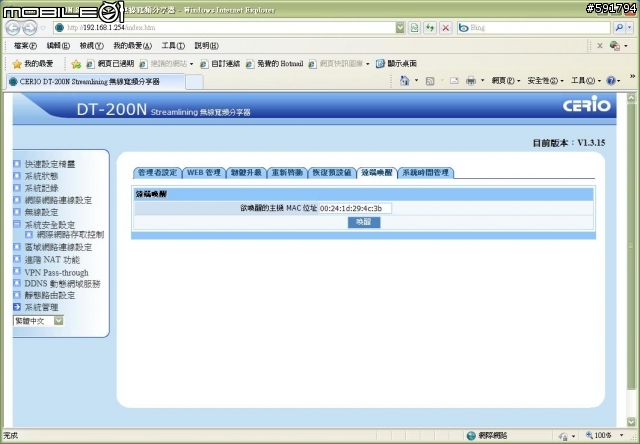Switch to the 系統時間管理 tab
The width and height of the screenshot is (640, 444).
(425, 173)
